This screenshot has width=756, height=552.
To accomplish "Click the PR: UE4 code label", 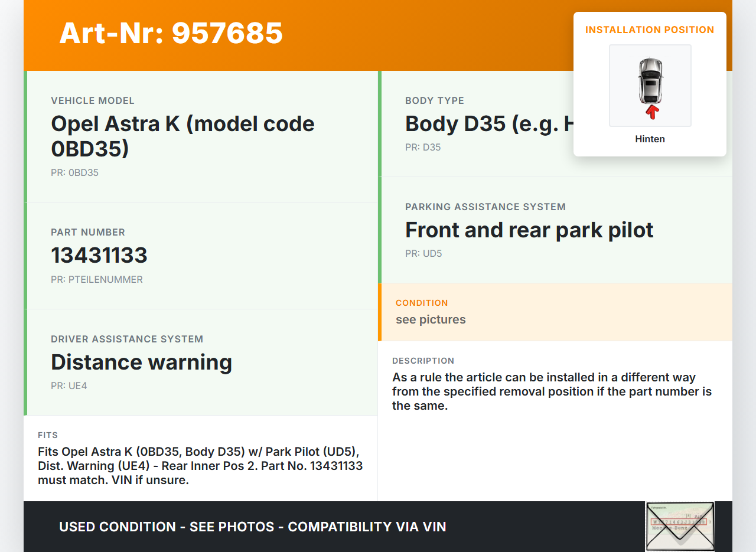I will 69,386.
